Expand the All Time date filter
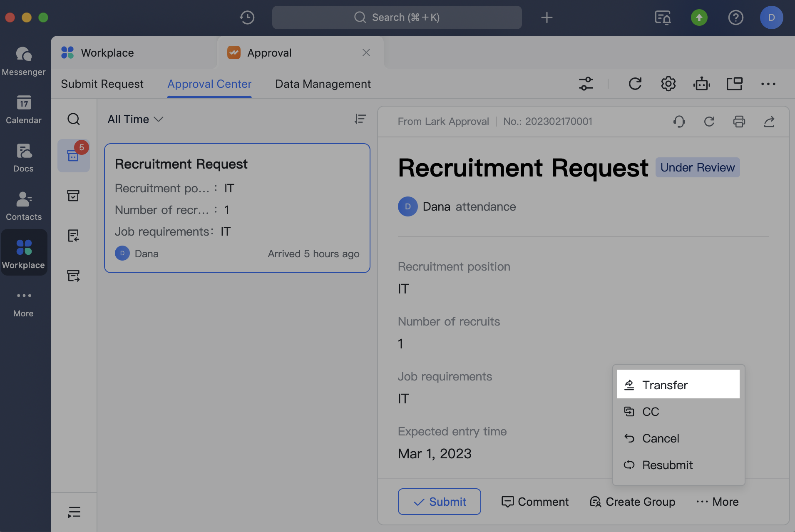Image resolution: width=795 pixels, height=532 pixels. pos(134,119)
